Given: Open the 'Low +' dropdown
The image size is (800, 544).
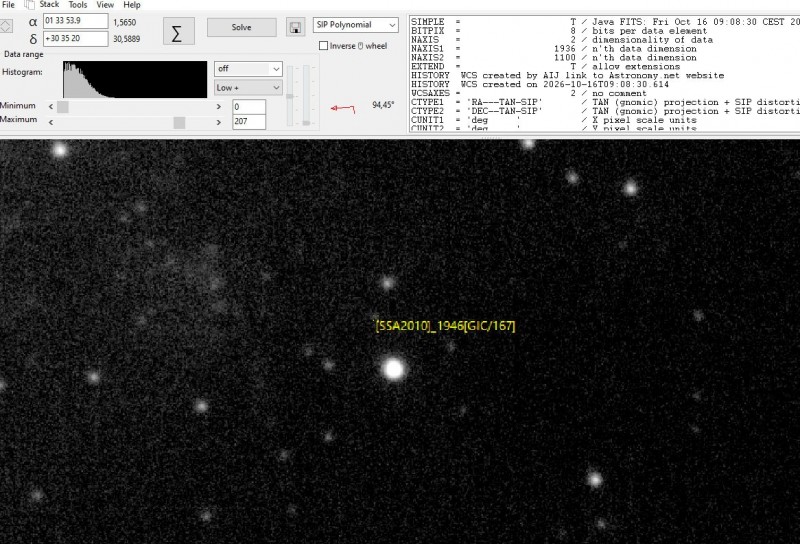Looking at the screenshot, I should pyautogui.click(x=248, y=88).
